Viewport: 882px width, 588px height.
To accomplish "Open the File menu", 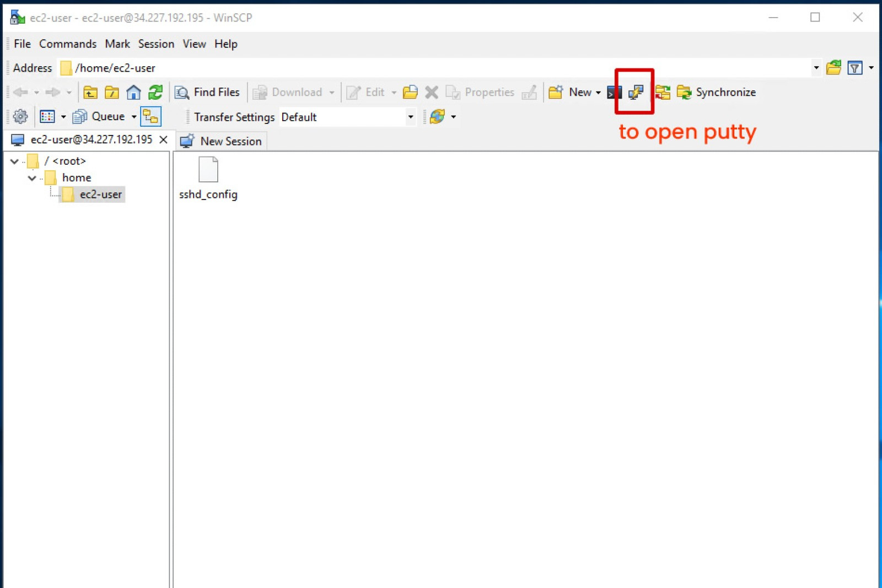I will 22,44.
